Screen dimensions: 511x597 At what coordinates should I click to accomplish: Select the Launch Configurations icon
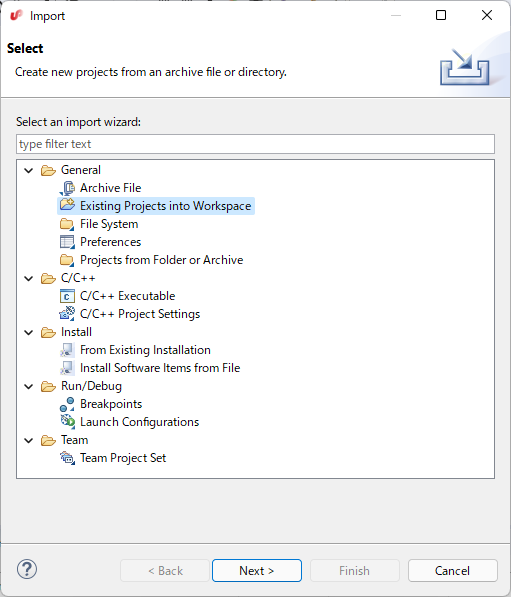(67, 421)
